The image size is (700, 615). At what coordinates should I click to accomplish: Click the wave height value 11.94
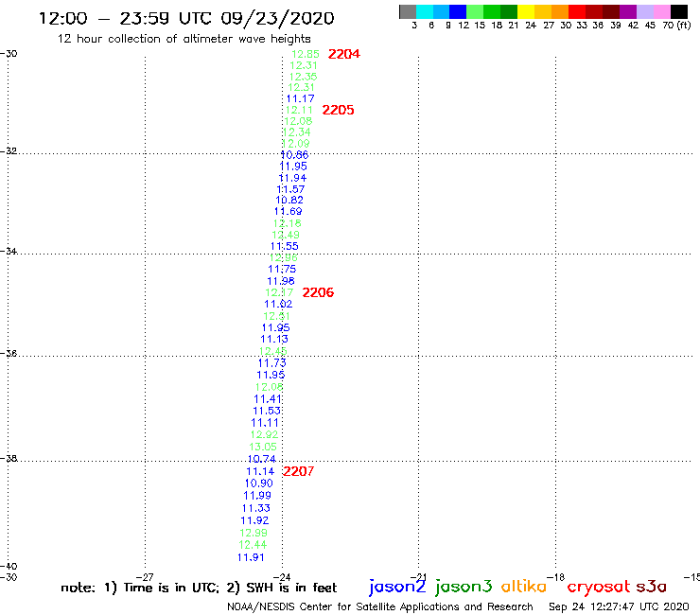(x=292, y=178)
